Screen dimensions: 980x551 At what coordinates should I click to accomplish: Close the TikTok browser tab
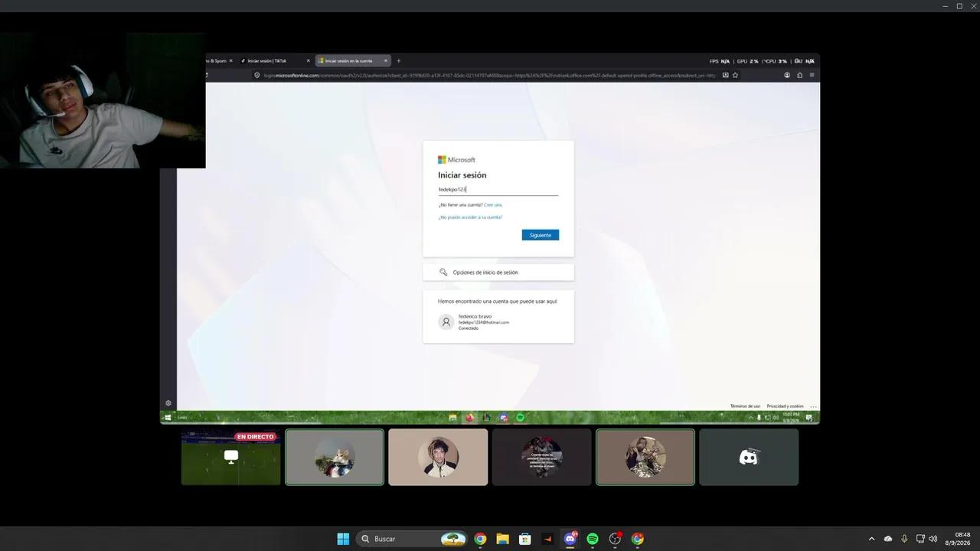click(308, 60)
